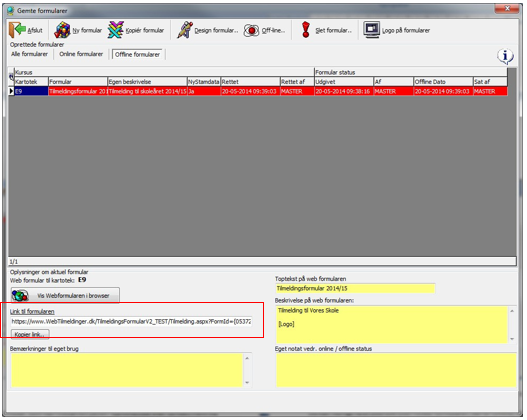527x420 pixels.
Task: Click the row selector arrow for E9
Action: click(11, 91)
